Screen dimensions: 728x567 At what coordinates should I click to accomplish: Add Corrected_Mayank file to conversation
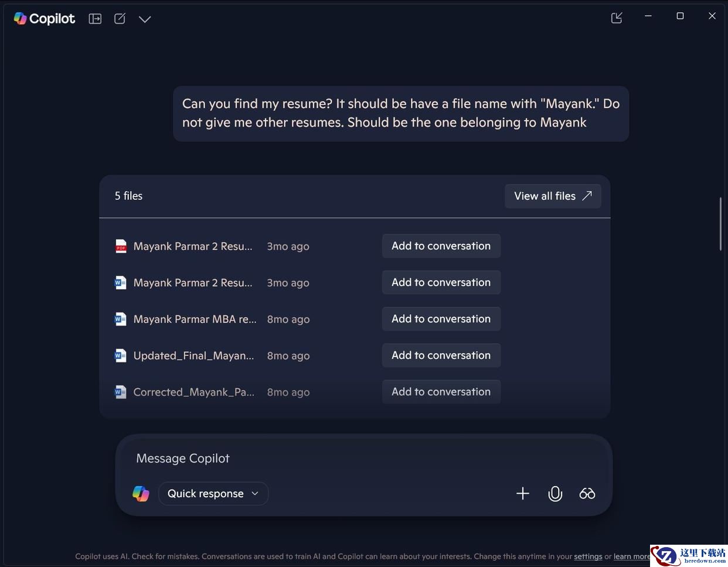pos(441,392)
